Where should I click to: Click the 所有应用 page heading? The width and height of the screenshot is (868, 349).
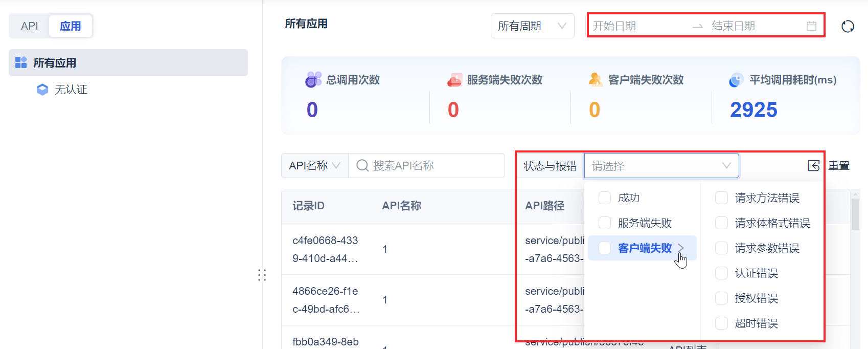(306, 24)
